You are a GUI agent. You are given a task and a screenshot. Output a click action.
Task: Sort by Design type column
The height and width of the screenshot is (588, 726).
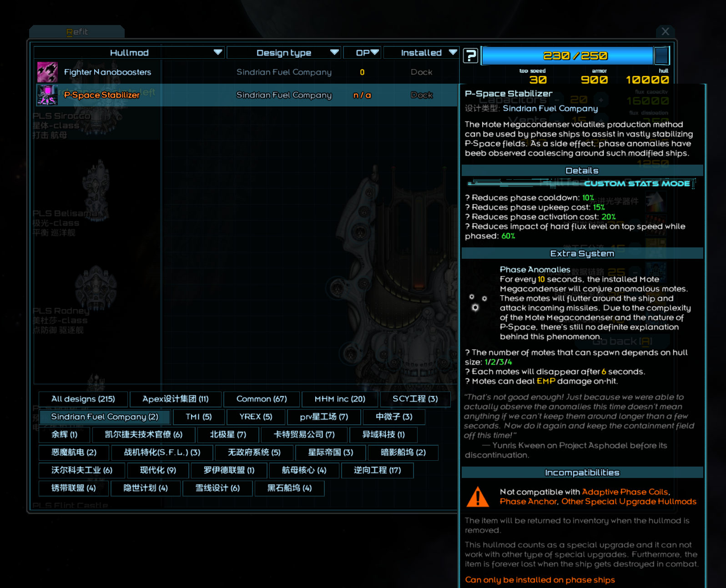[x=284, y=53]
